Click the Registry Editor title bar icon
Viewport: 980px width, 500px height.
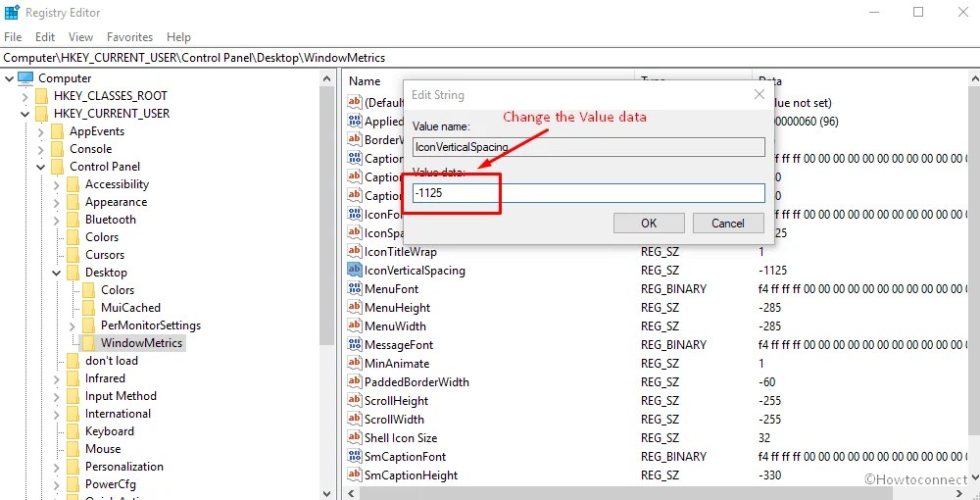(x=12, y=12)
